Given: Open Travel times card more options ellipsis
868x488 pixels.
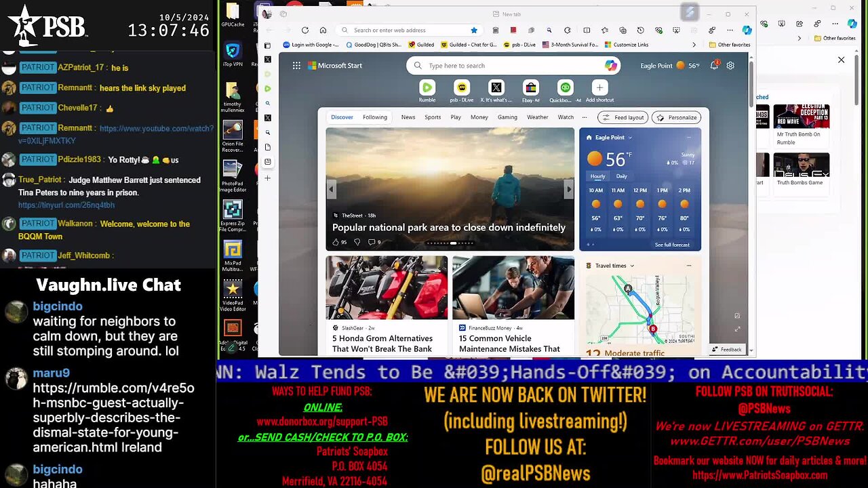Looking at the screenshot, I should [688, 266].
